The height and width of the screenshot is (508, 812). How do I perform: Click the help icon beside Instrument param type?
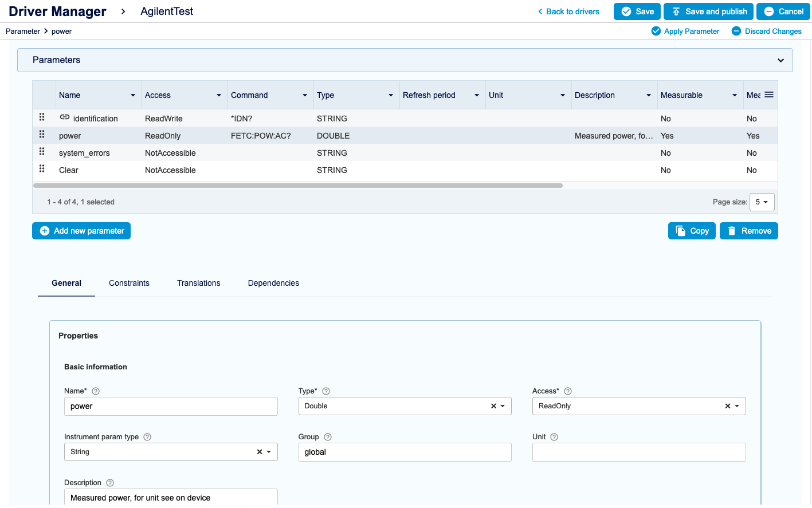[147, 437]
